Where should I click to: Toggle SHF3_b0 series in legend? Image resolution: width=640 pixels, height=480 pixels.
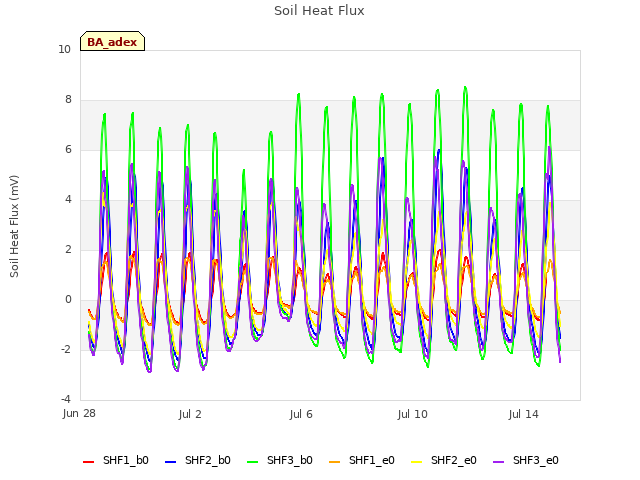pyautogui.click(x=280, y=460)
